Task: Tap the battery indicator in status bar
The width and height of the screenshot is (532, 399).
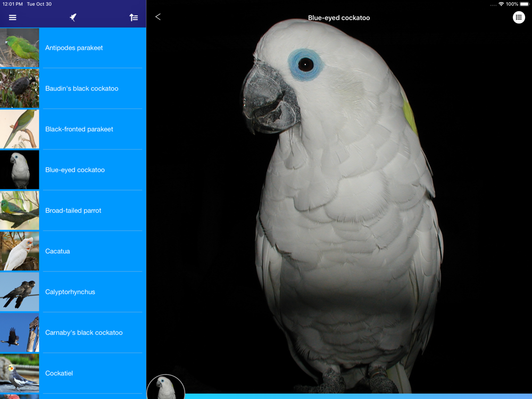Action: [524, 4]
